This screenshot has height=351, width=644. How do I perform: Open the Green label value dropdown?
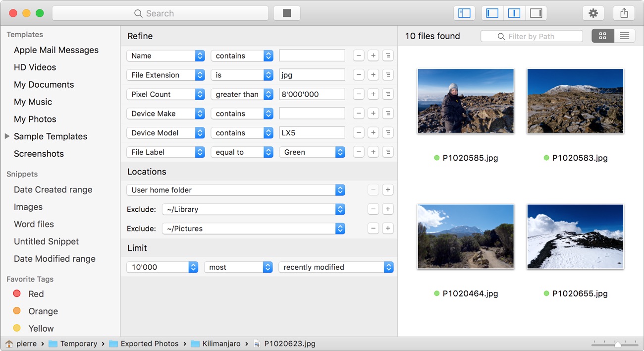coord(312,152)
